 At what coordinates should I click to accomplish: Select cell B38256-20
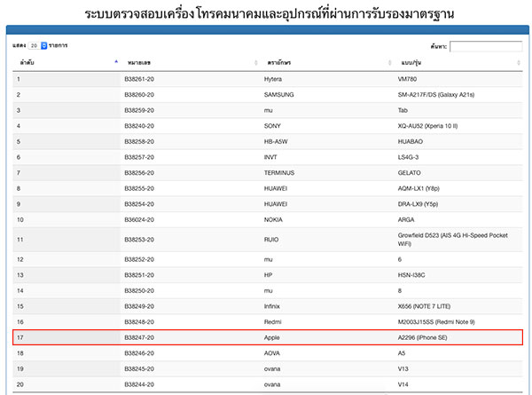(x=139, y=173)
